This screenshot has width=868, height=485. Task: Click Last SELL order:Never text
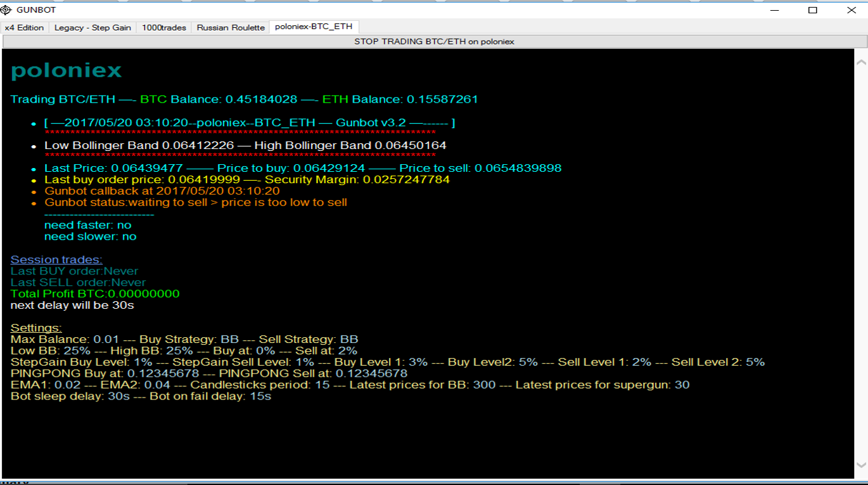[78, 282]
